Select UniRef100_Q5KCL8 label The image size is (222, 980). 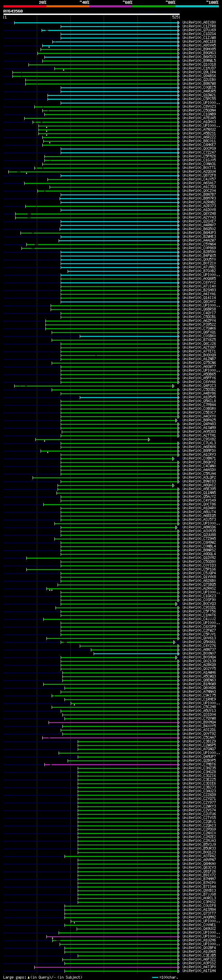coord(199,402)
